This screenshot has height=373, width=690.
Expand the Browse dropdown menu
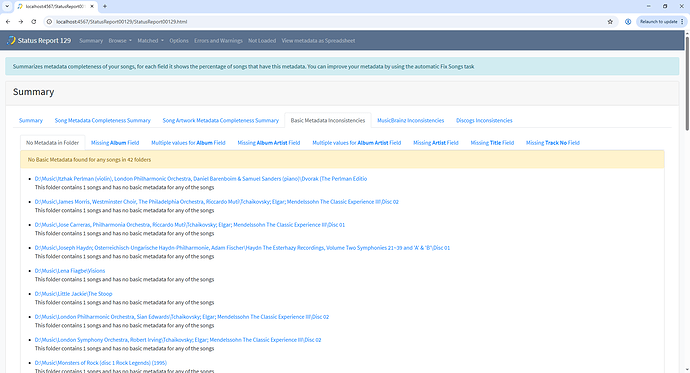point(120,40)
